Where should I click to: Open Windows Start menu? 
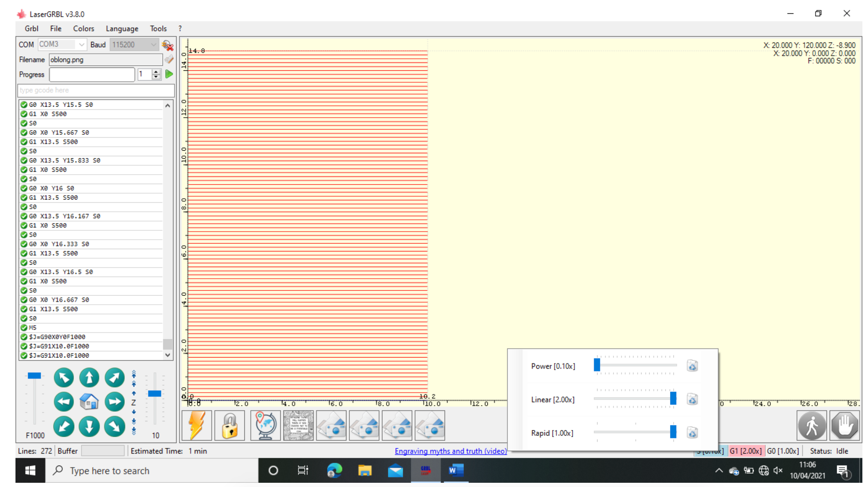click(30, 471)
